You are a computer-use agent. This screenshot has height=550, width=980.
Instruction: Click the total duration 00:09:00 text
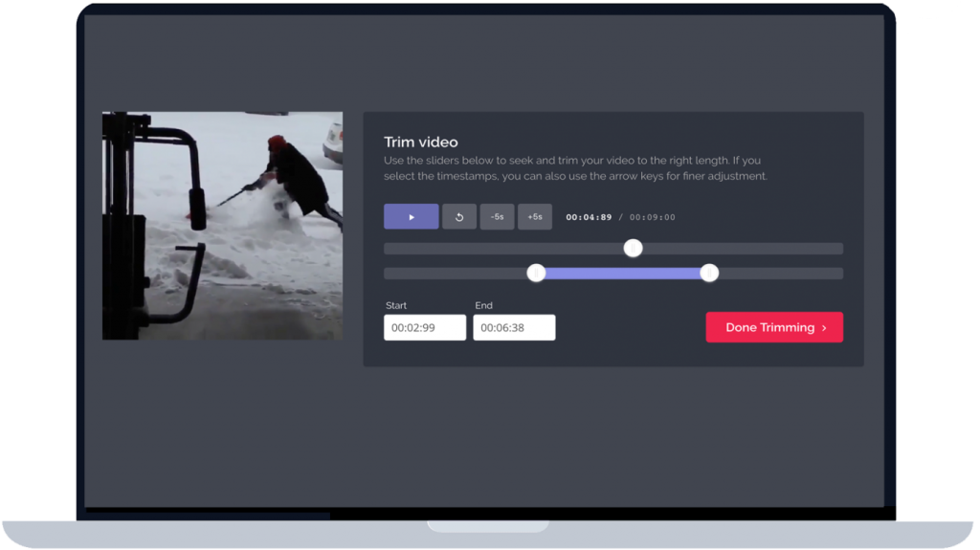[x=653, y=217]
